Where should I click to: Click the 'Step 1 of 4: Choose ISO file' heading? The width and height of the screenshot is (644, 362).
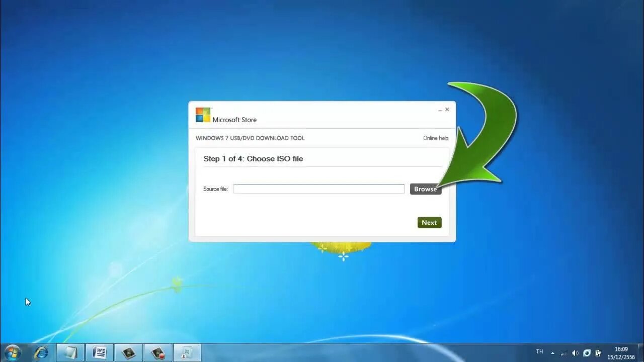(253, 159)
